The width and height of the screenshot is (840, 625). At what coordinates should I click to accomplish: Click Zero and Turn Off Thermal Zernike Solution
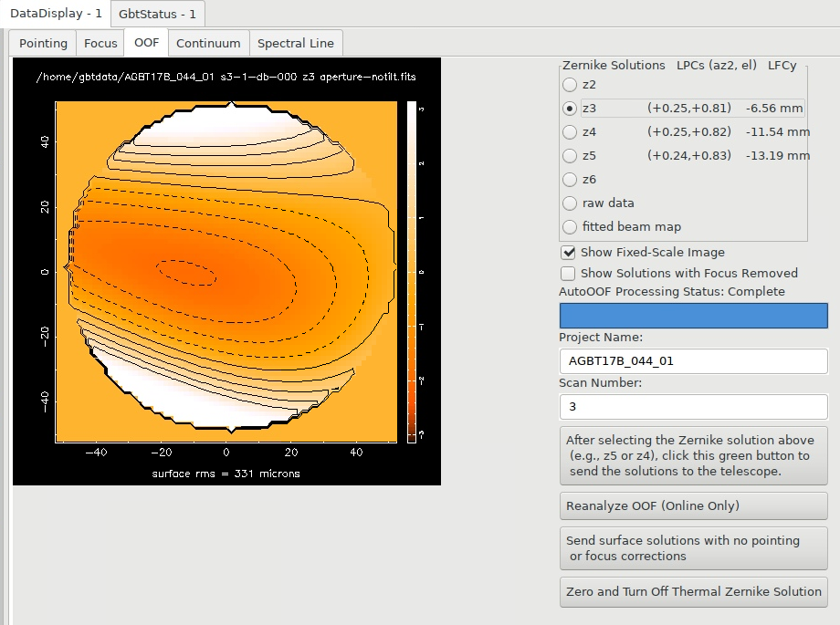coord(694,592)
